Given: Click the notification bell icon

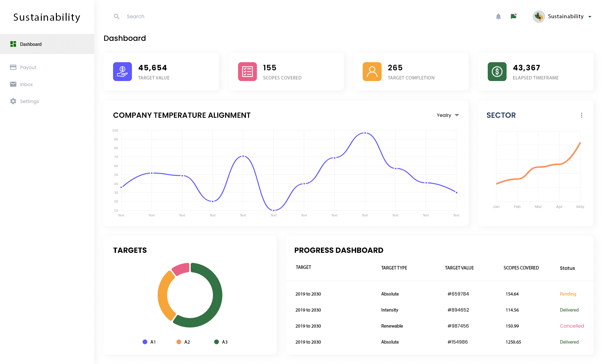Looking at the screenshot, I should coord(498,16).
